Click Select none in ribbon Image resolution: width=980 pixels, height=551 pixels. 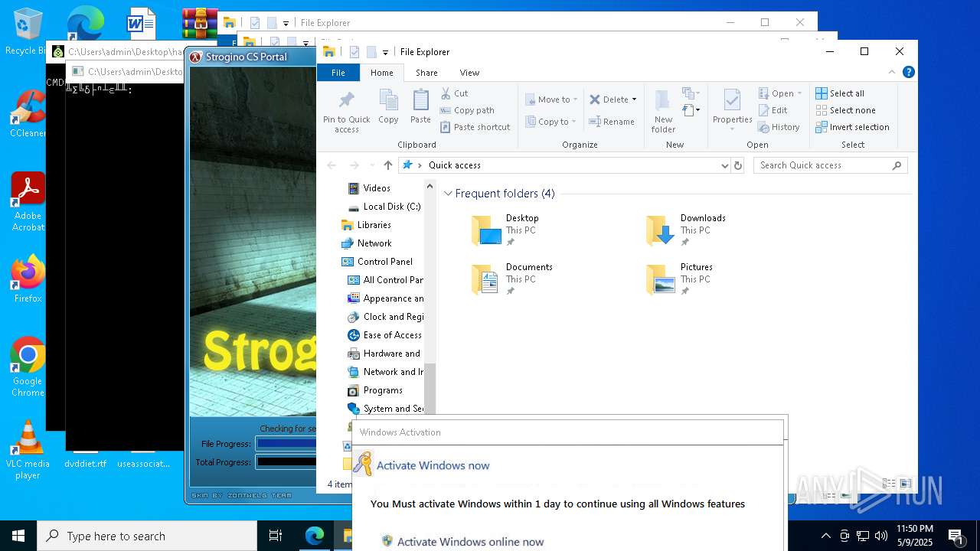[845, 110]
